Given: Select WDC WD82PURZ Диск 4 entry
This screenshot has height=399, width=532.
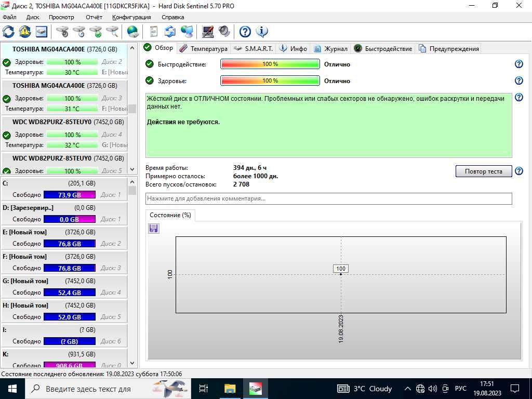Looking at the screenshot, I should coord(64,133).
